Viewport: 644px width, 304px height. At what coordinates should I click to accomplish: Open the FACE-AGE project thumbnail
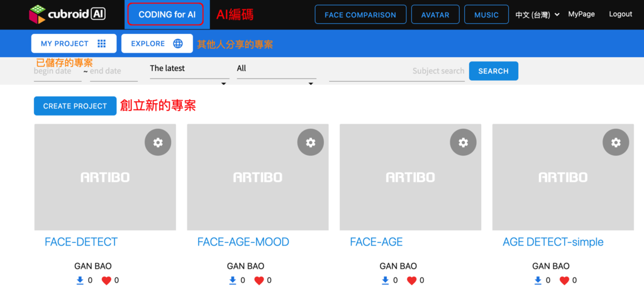[411, 177]
